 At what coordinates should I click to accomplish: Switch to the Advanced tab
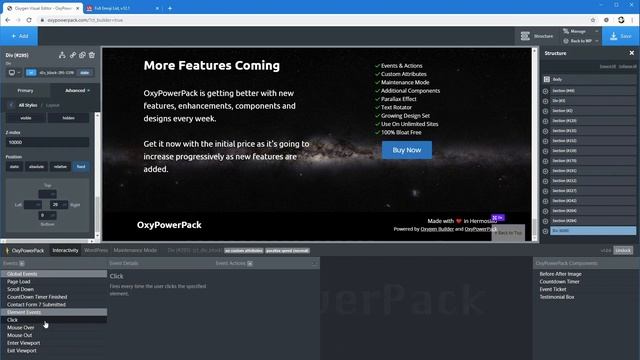(76, 91)
